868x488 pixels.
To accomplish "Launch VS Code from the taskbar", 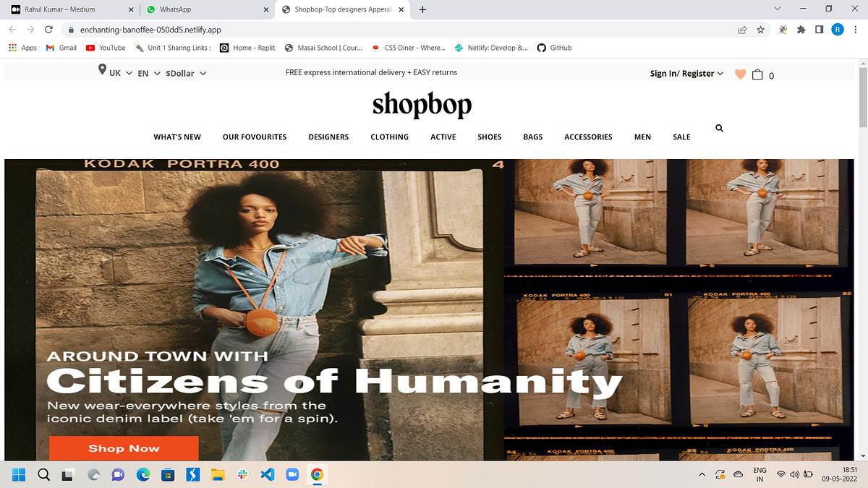I will click(266, 475).
